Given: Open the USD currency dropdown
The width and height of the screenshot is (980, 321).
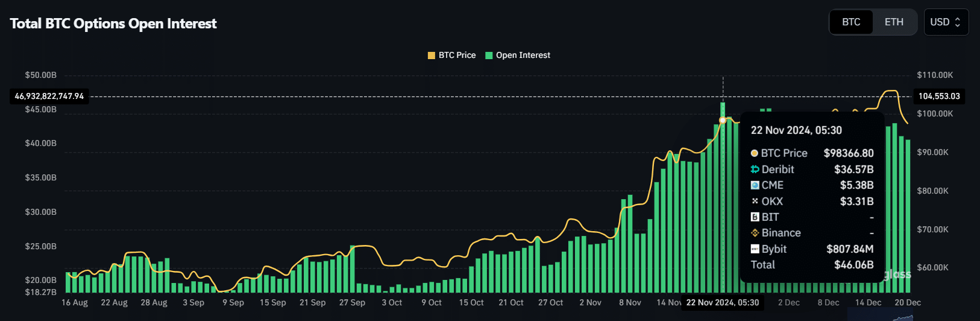Looking at the screenshot, I should (x=946, y=22).
